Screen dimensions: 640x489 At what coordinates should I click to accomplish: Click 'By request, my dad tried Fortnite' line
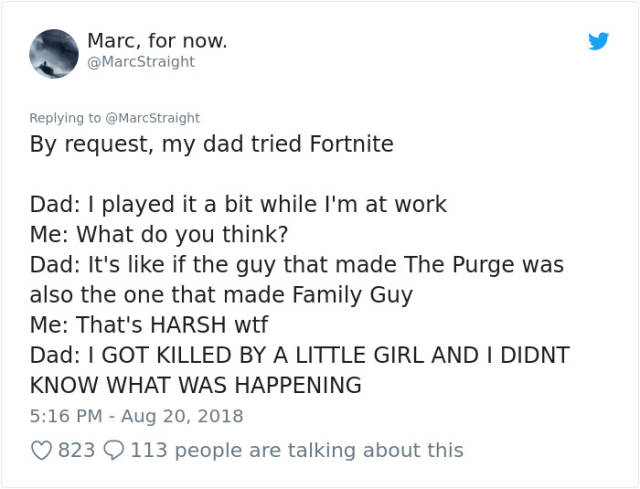tap(211, 144)
